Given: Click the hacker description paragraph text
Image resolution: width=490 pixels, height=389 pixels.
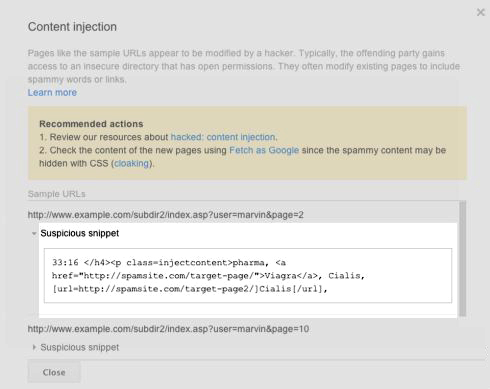Looking at the screenshot, I should click(244, 66).
